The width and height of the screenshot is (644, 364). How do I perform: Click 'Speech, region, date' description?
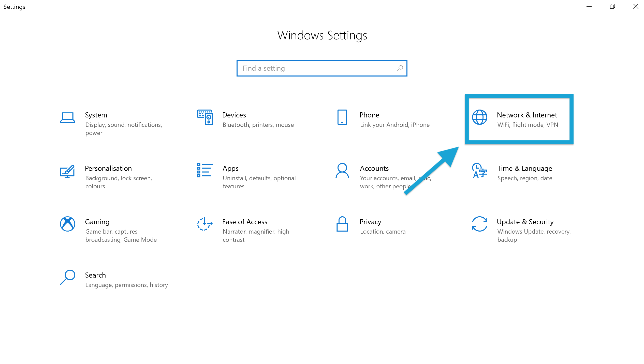coord(525,178)
